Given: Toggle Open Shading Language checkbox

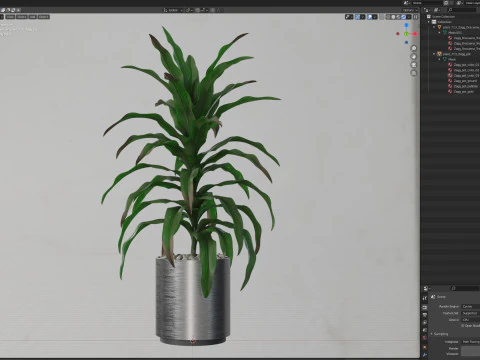Looking at the screenshot, I should 463,326.
